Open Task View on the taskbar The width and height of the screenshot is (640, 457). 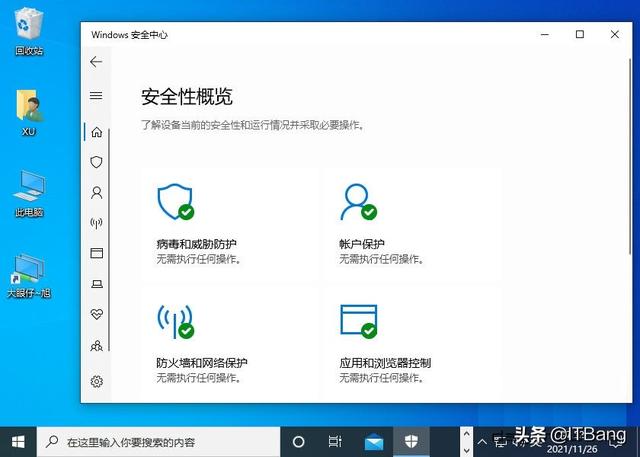pyautogui.click(x=335, y=441)
